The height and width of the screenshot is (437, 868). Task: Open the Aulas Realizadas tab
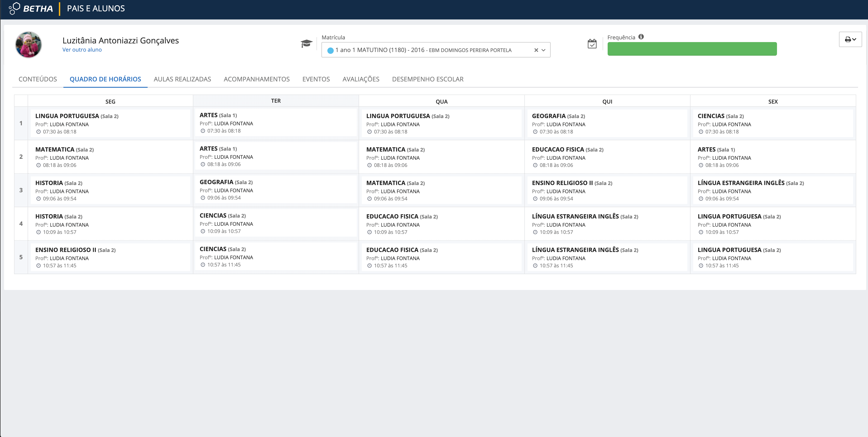point(182,79)
